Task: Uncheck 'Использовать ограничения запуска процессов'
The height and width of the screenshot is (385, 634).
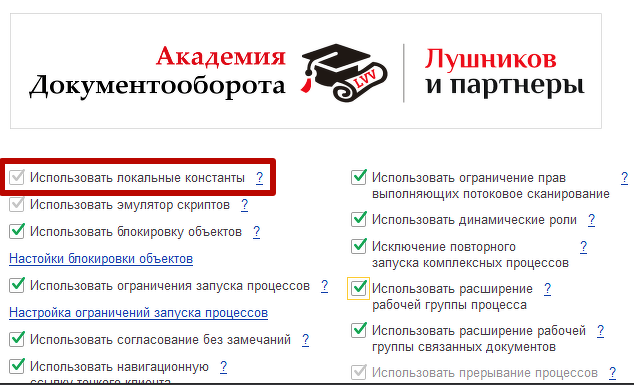Action: [17, 286]
